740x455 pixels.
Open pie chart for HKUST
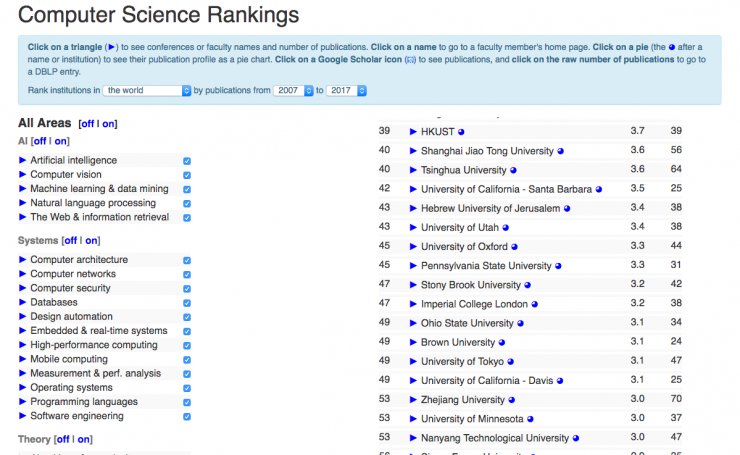(x=461, y=132)
